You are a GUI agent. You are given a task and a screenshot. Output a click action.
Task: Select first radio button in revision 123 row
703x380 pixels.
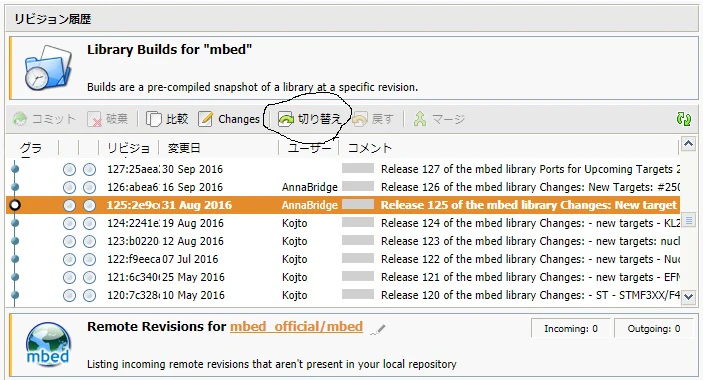click(x=69, y=241)
